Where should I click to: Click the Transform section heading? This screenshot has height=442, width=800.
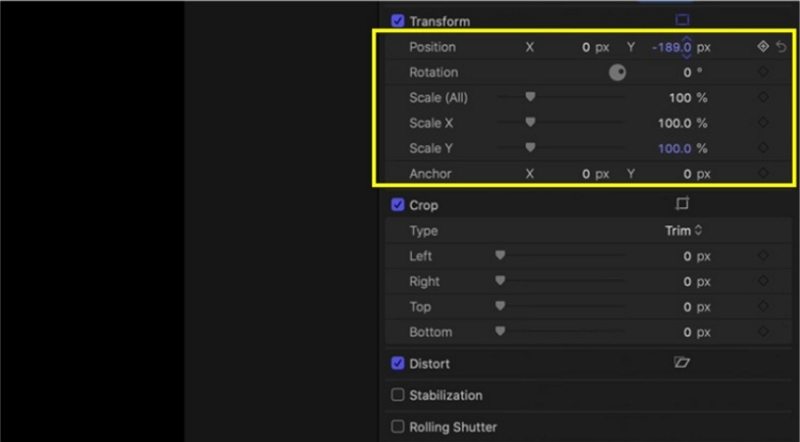[440, 21]
